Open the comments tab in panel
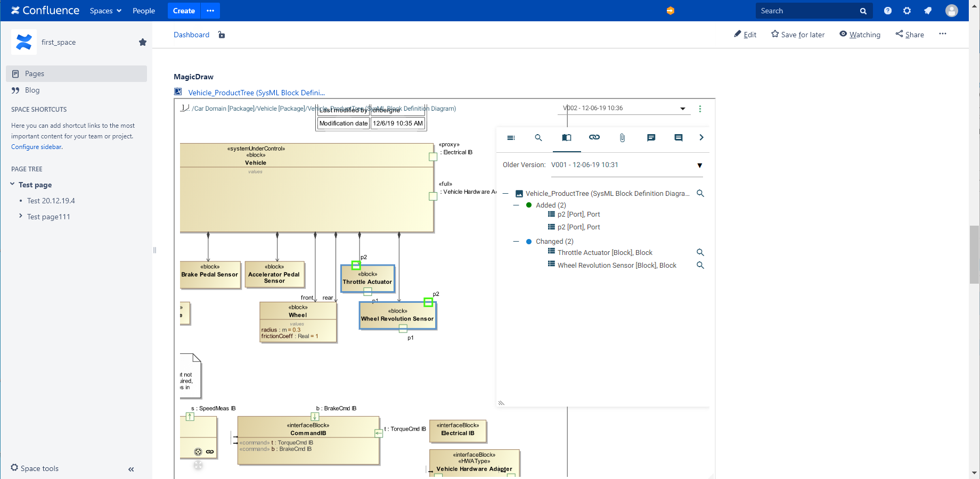 [x=651, y=138]
